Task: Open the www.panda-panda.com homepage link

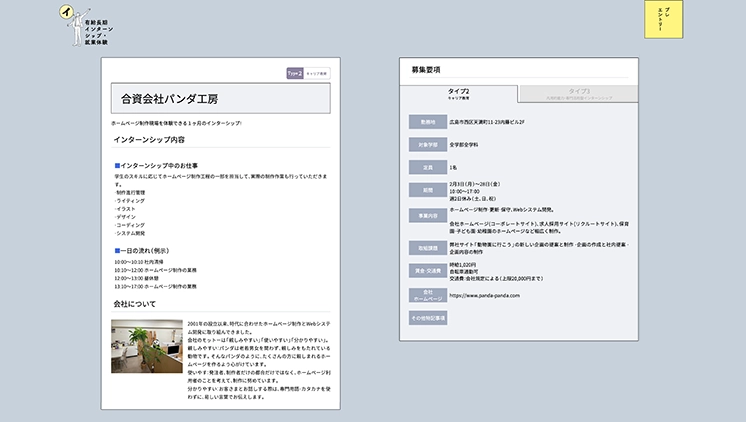Action: click(485, 295)
